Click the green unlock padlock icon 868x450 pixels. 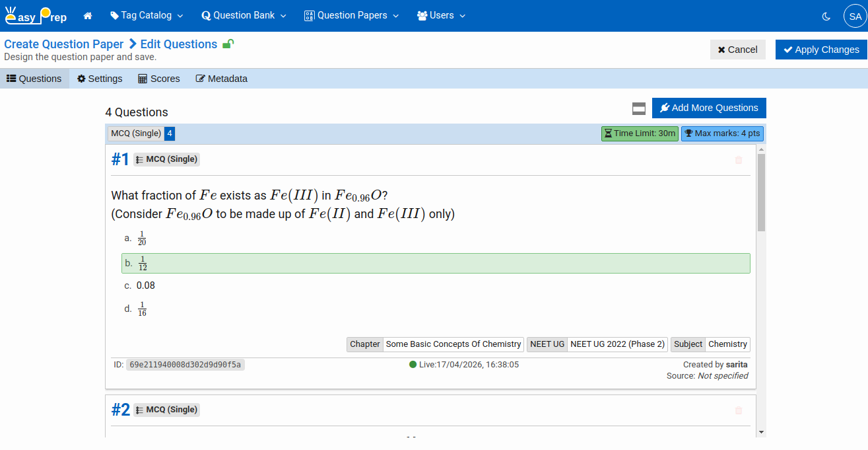228,44
